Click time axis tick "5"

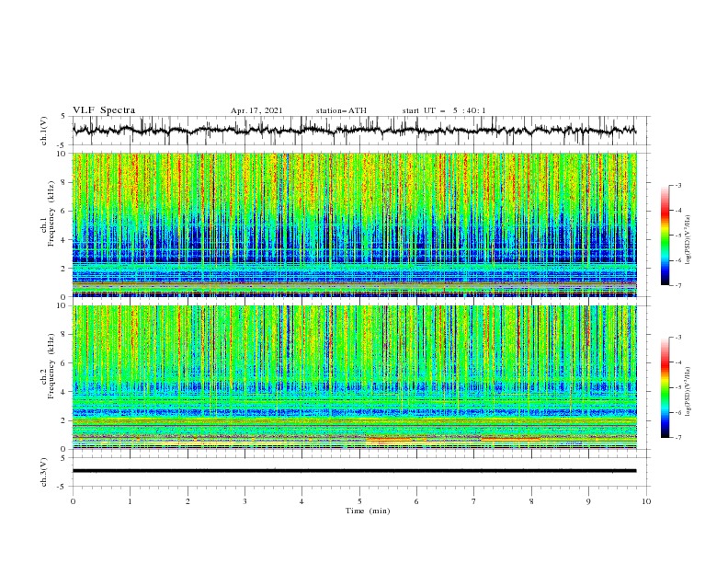[x=359, y=501]
